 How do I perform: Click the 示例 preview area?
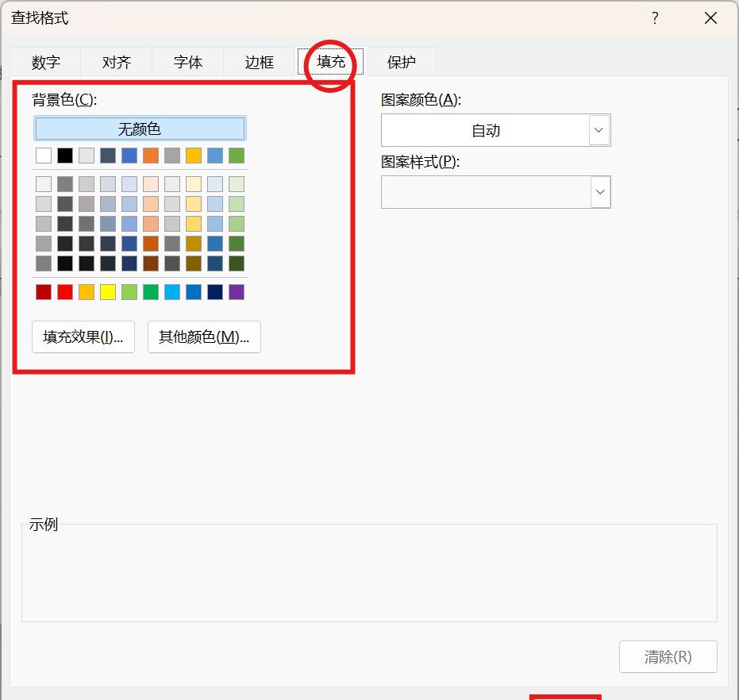pyautogui.click(x=370, y=573)
